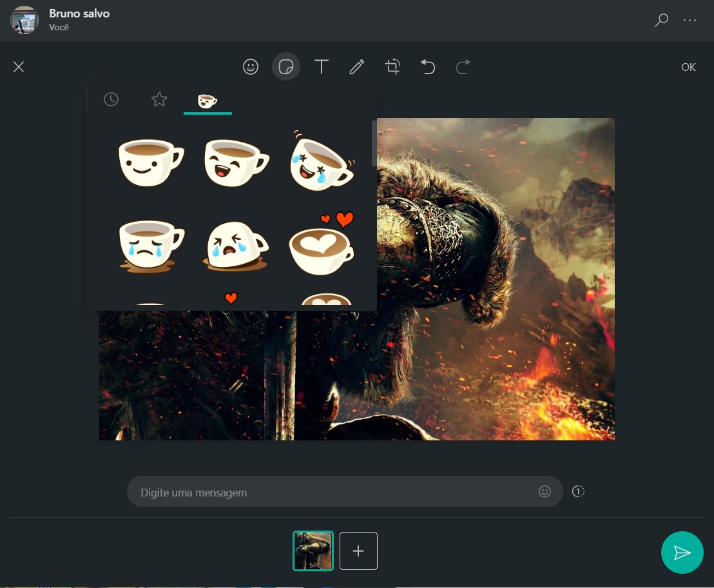
Task: Pick the laughing coffee cup sticker
Action: (x=236, y=162)
